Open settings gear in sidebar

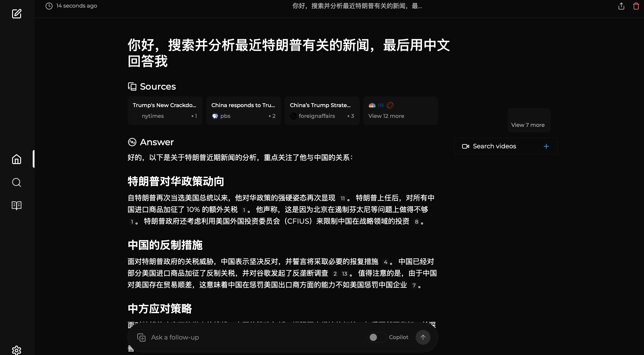click(17, 350)
